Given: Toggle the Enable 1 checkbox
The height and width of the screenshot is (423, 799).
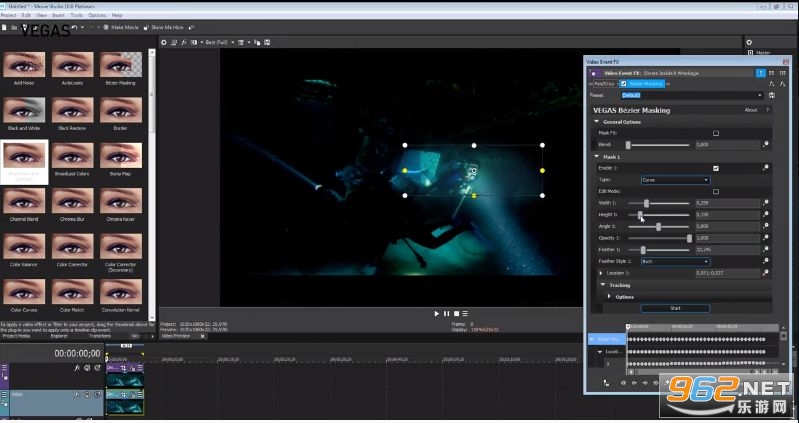Looking at the screenshot, I should [716, 168].
